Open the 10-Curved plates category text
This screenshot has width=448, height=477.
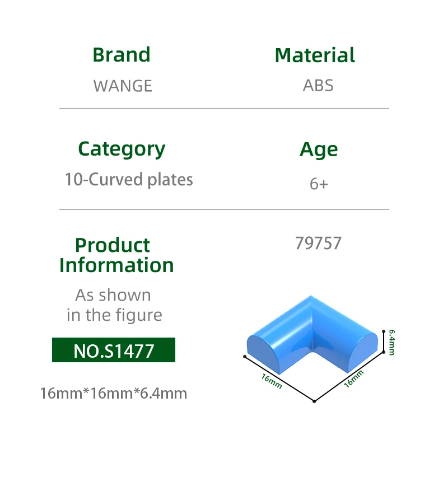[129, 180]
